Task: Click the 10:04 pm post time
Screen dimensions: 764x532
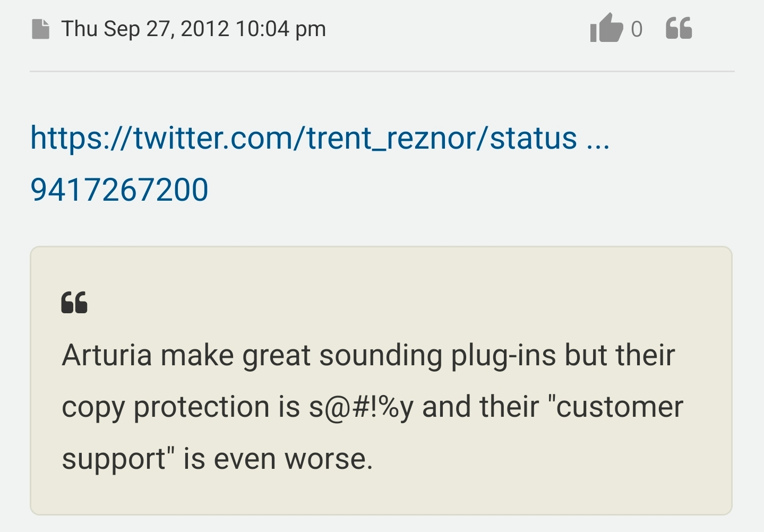Action: [280, 29]
